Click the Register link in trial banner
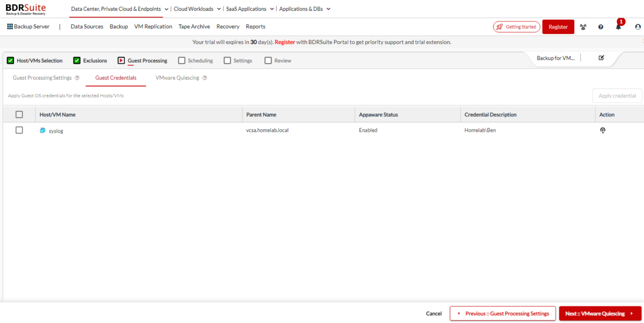The image size is (644, 323). click(285, 42)
